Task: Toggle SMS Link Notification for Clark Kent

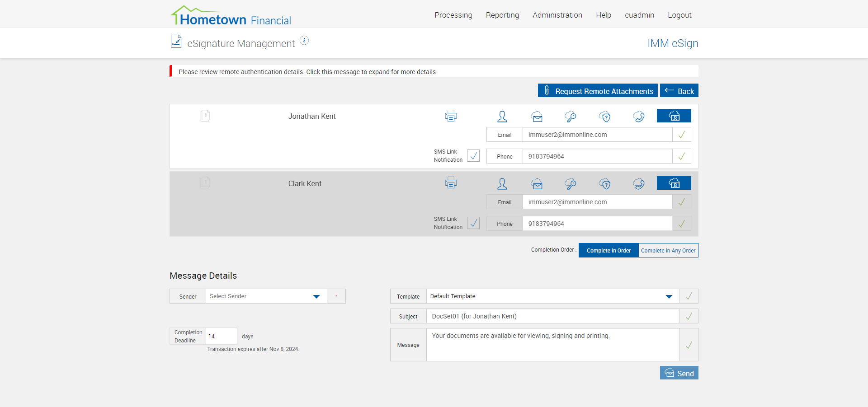Action: tap(473, 223)
